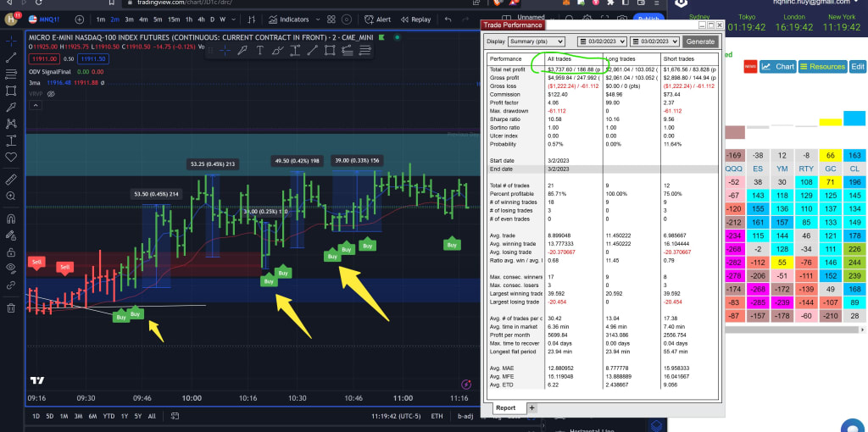Viewport: 868px width, 432px height.
Task: Open the favorites heart icon in left sidebar
Action: [x=11, y=157]
